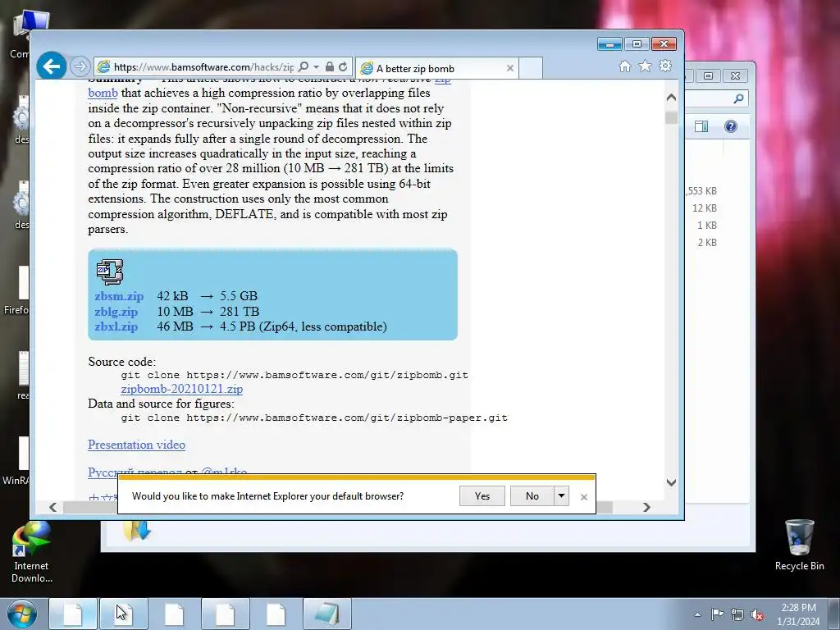Close the 'A better zip bomb' tab
840x630 pixels.
[510, 69]
